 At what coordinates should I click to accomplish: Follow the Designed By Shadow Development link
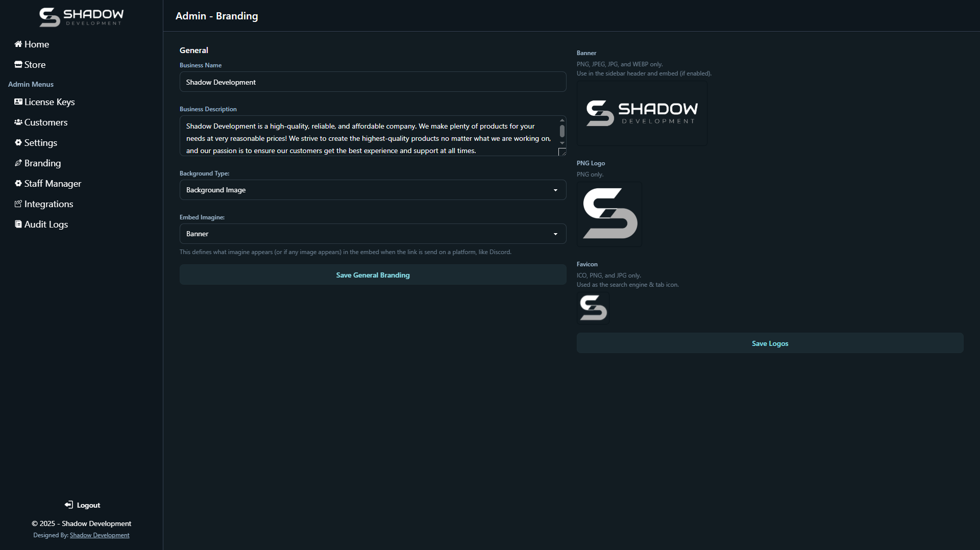[100, 535]
